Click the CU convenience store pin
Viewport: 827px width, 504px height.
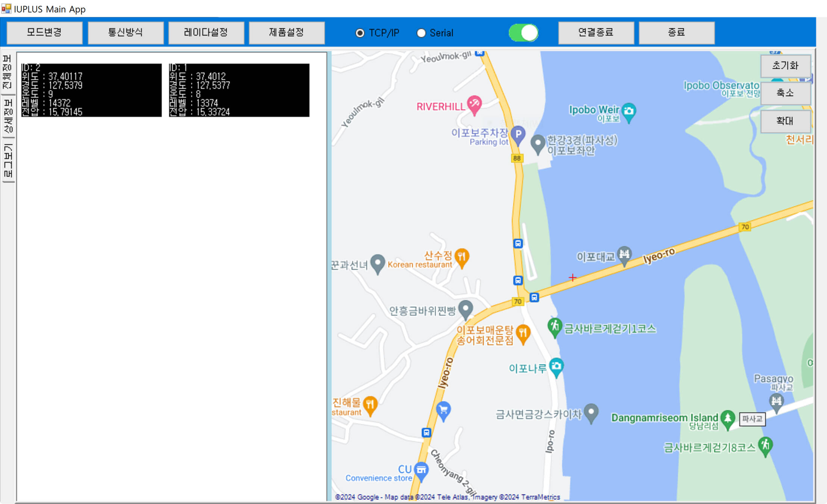pyautogui.click(x=421, y=470)
